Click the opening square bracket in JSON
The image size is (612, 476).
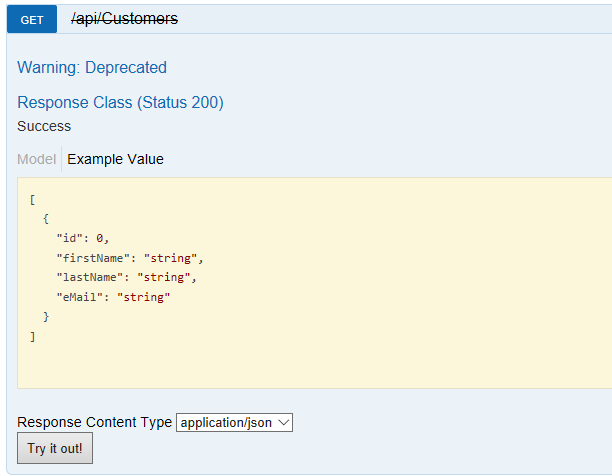pyautogui.click(x=32, y=199)
